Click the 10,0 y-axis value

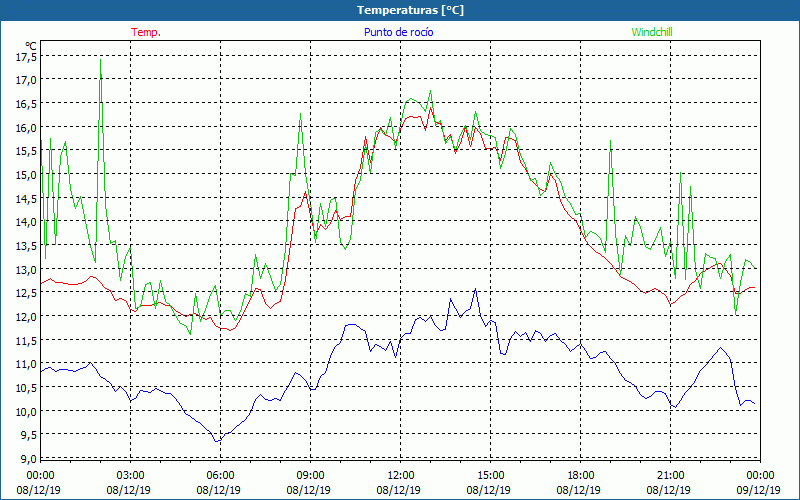(27, 411)
